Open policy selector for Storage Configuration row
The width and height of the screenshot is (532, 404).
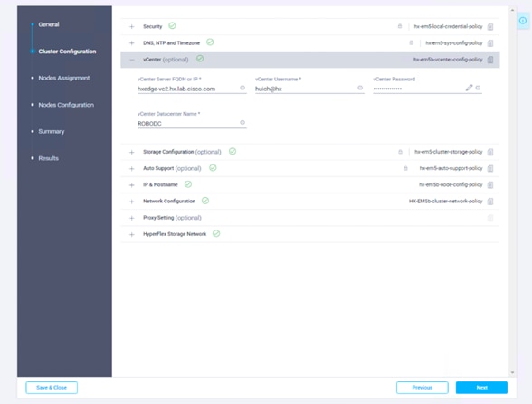[490, 152]
